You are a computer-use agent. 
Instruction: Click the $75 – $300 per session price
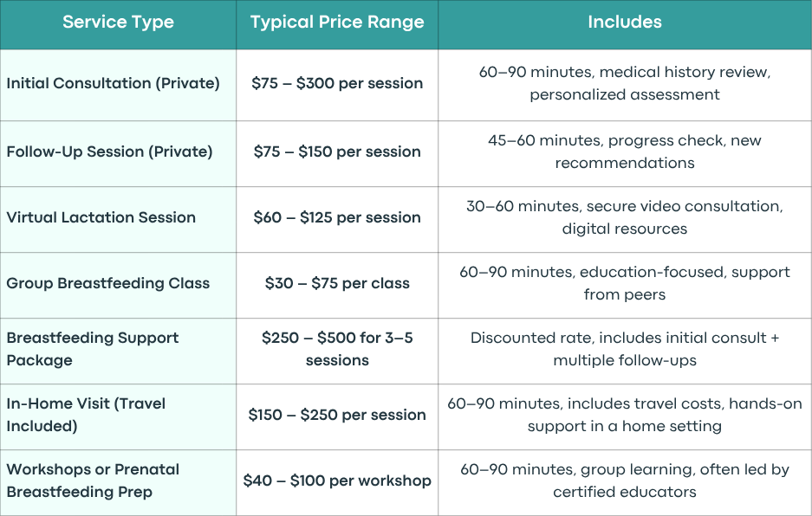point(337,83)
